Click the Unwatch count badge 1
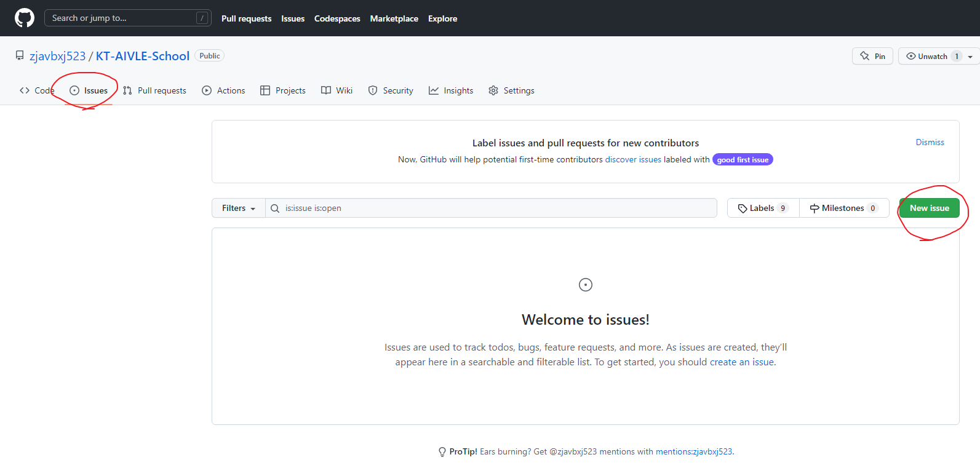This screenshot has width=980, height=468. pyautogui.click(x=957, y=56)
